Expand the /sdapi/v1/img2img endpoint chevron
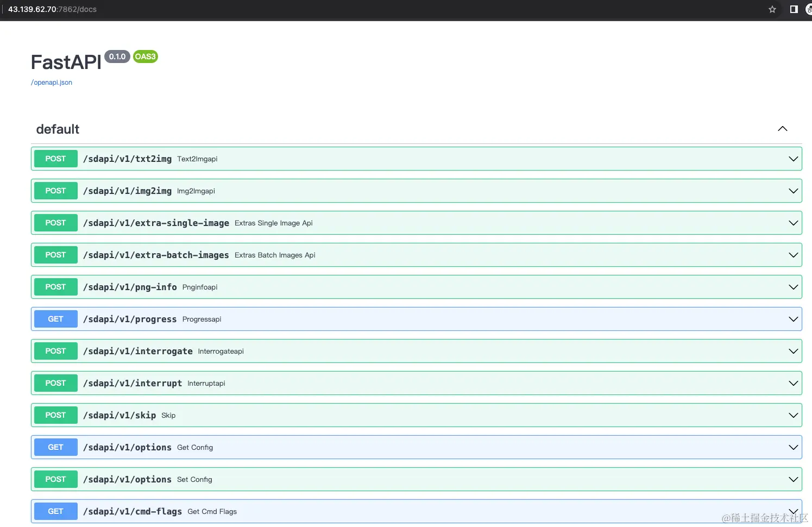 793,191
